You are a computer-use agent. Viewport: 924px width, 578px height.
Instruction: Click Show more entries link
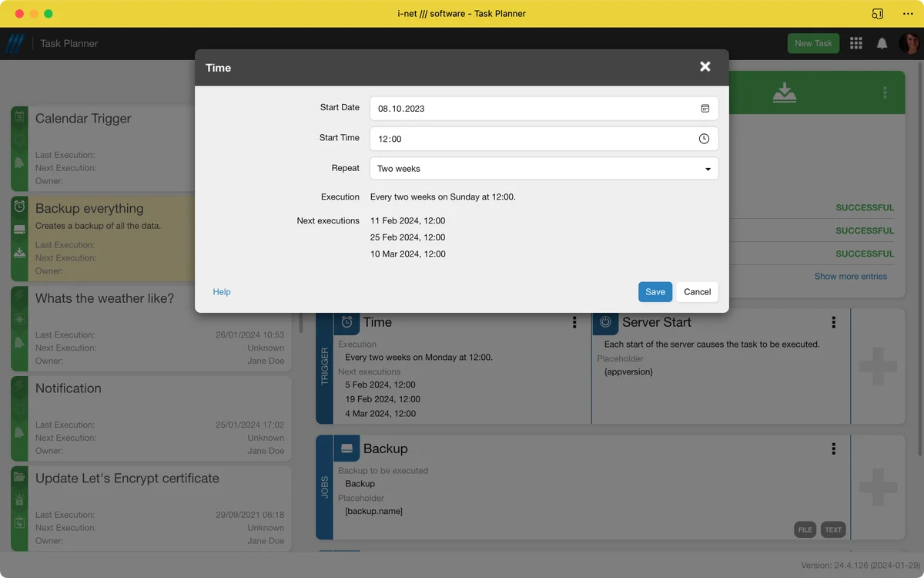(x=850, y=277)
